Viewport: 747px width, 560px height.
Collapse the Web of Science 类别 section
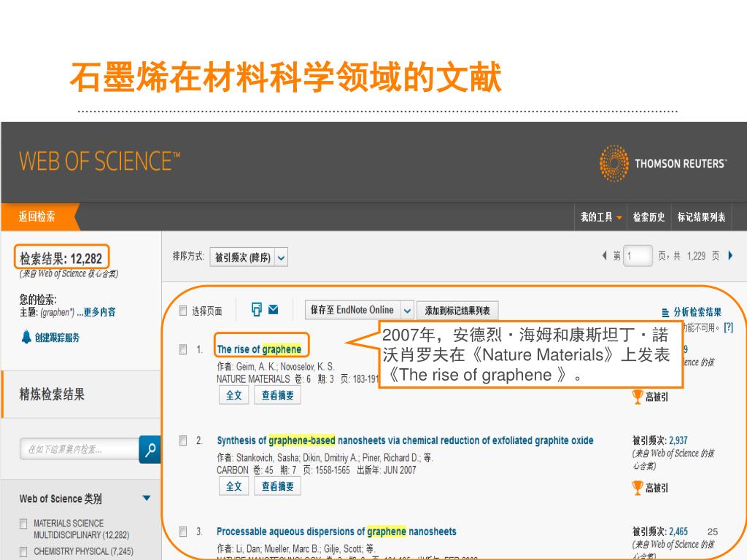[x=146, y=498]
